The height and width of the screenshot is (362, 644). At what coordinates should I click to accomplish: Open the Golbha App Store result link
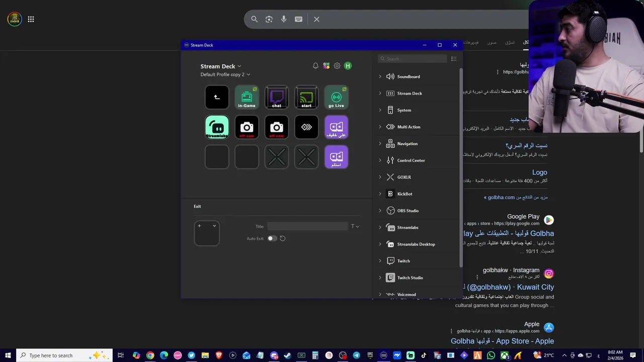[502, 341]
